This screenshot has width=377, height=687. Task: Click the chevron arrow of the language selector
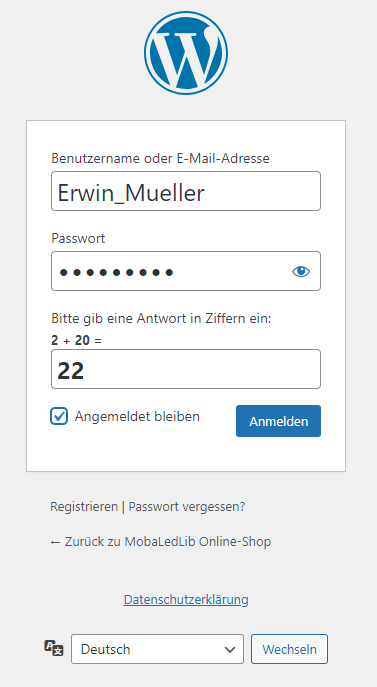point(230,649)
